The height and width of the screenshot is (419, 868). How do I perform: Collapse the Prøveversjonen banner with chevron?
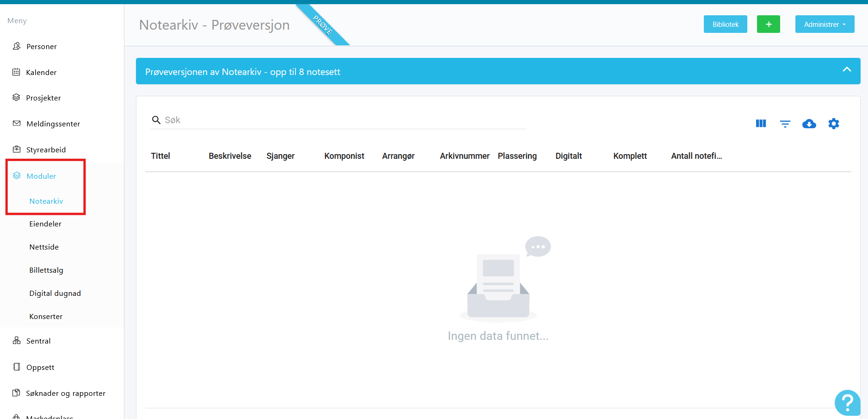(x=846, y=70)
